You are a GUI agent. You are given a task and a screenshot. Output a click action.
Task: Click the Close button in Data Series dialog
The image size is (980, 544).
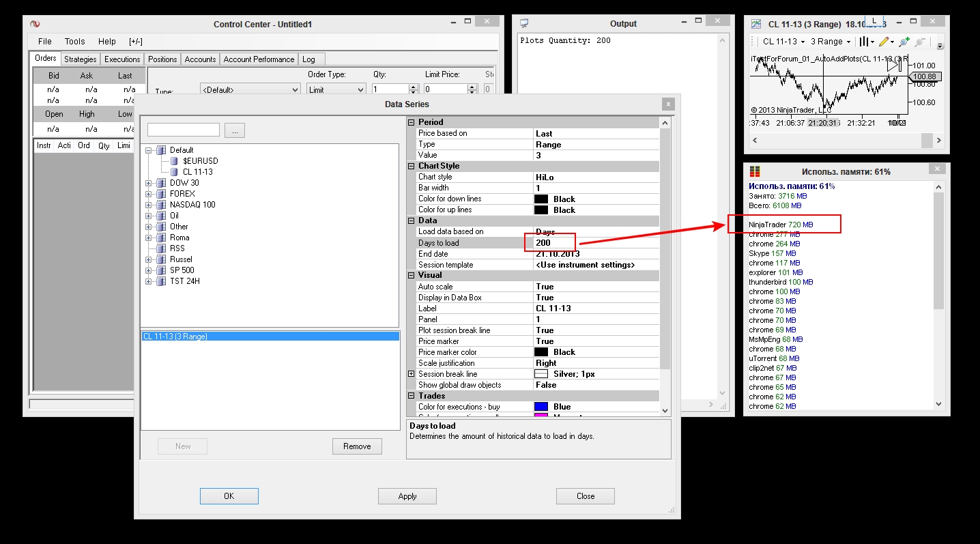pos(586,496)
